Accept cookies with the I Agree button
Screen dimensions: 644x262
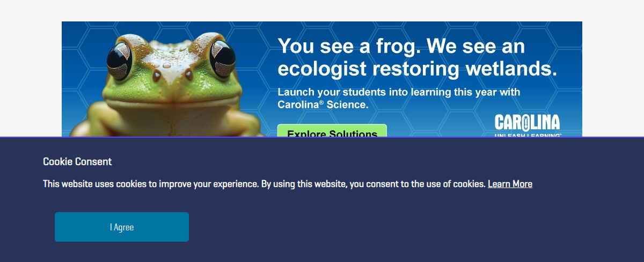122,227
